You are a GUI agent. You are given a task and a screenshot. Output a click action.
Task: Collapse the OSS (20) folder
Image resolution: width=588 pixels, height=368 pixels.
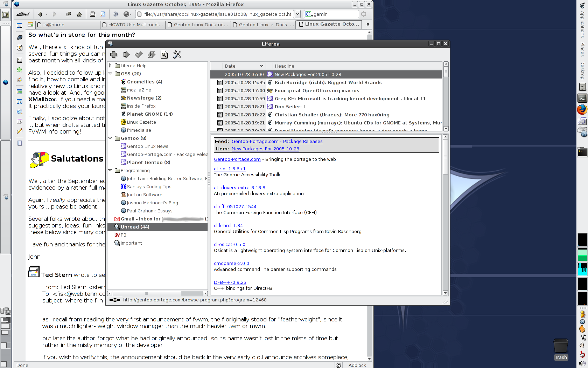click(110, 74)
